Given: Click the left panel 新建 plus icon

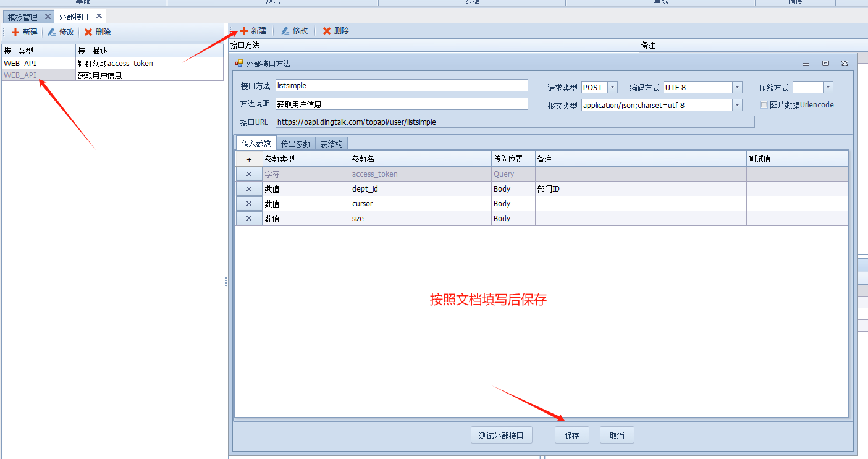Looking at the screenshot, I should (x=15, y=32).
